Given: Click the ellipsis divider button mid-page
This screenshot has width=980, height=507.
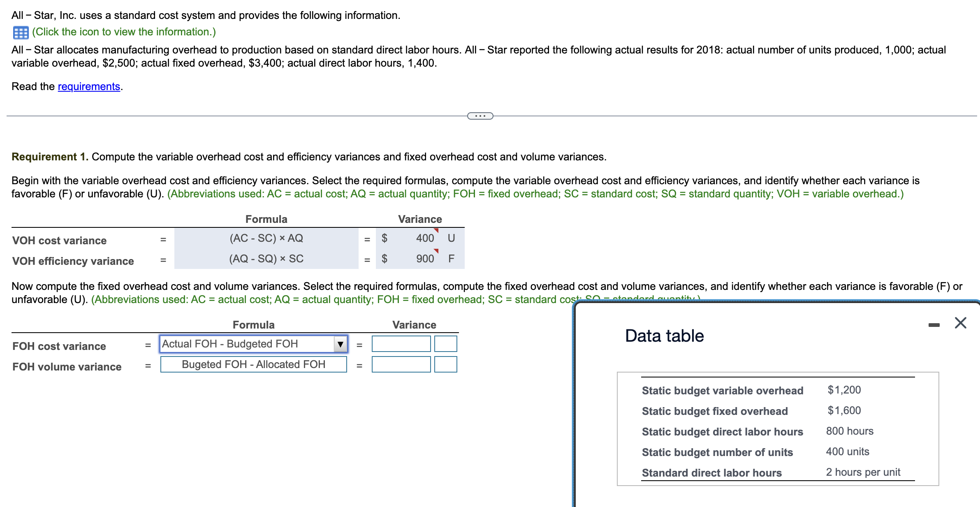Looking at the screenshot, I should [x=480, y=116].
